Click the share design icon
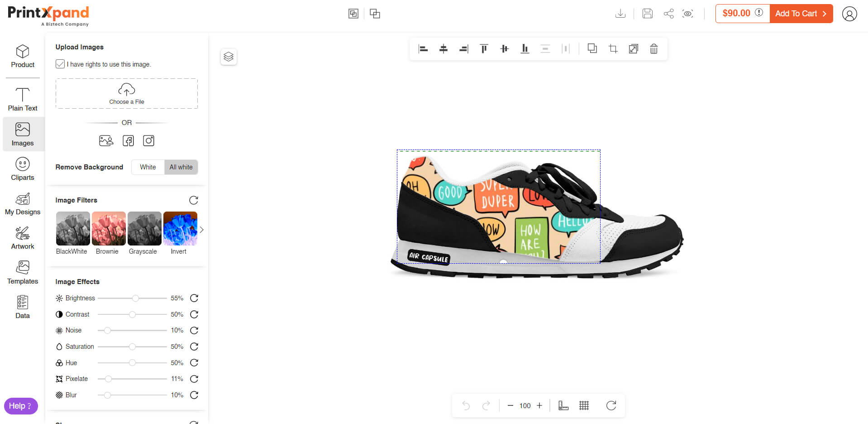 pyautogui.click(x=668, y=14)
